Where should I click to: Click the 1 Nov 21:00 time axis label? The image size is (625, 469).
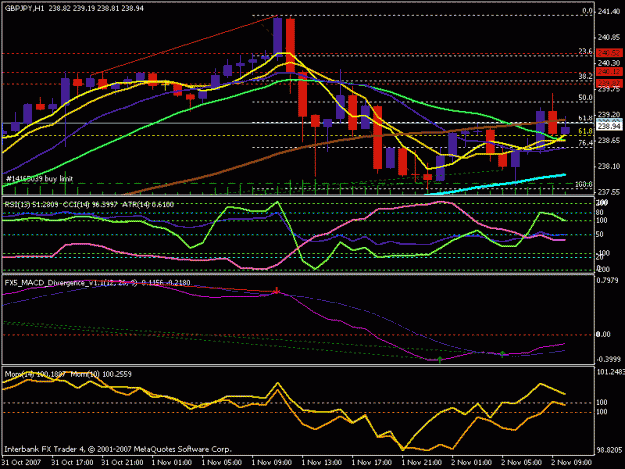point(422,463)
